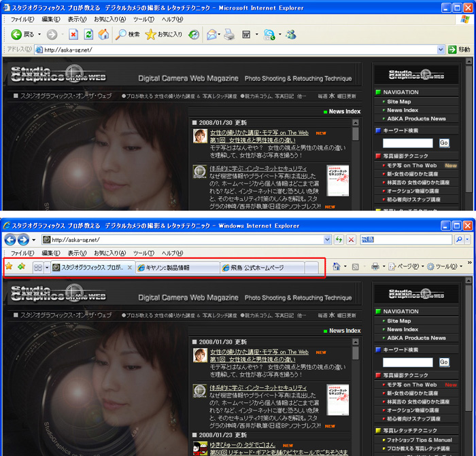This screenshot has height=456, width=476.
Task: Expand the command bar overflow chevron in lower IE
Action: pos(470,263)
